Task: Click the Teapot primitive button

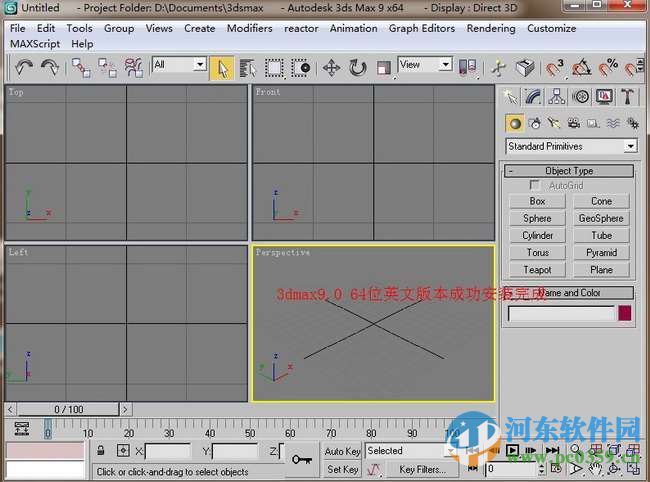Action: point(537,270)
